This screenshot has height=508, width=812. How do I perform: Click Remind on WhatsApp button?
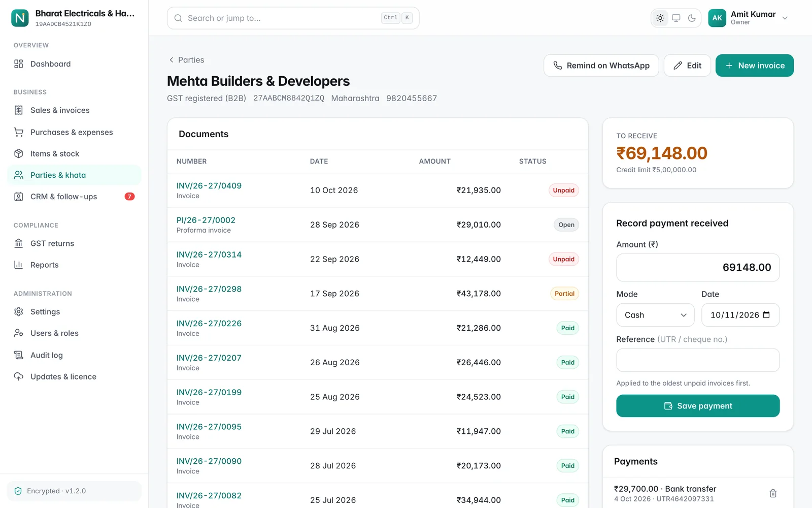click(601, 66)
